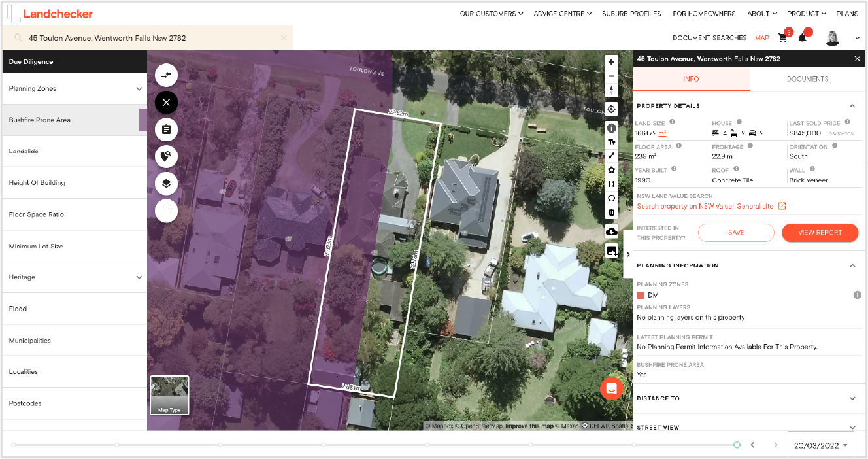Toggle Minimum Lot Size layer
The width and height of the screenshot is (868, 459).
click(x=74, y=246)
